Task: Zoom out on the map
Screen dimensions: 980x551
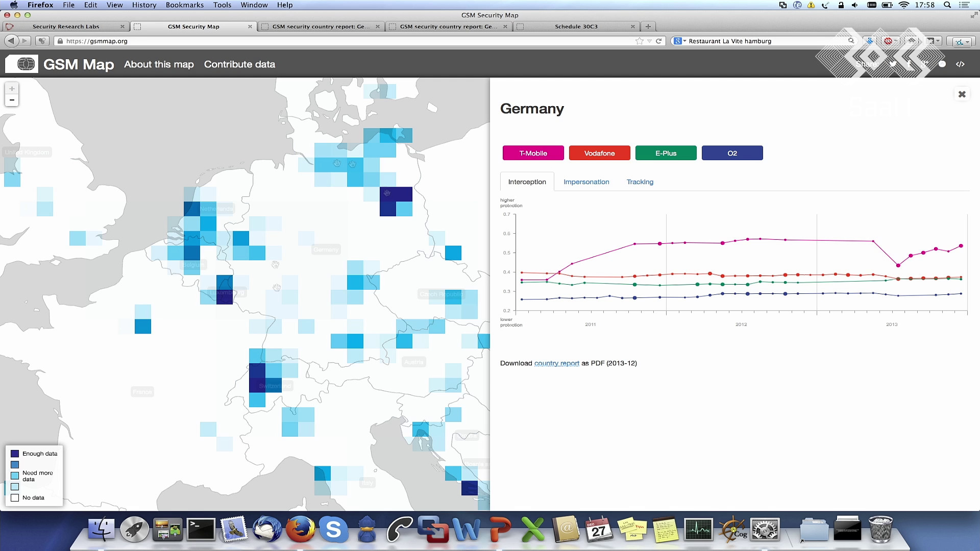Action: point(12,100)
